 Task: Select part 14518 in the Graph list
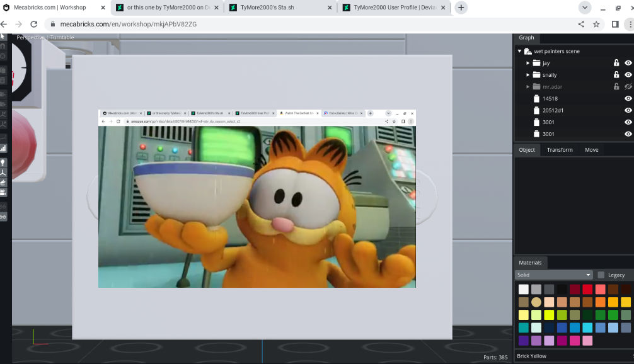550,99
